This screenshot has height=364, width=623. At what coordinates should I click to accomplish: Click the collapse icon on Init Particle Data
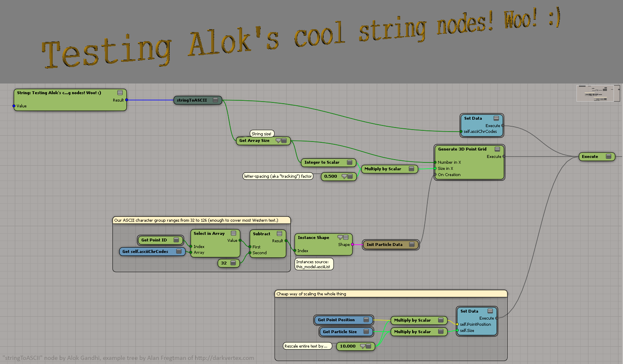point(411,245)
